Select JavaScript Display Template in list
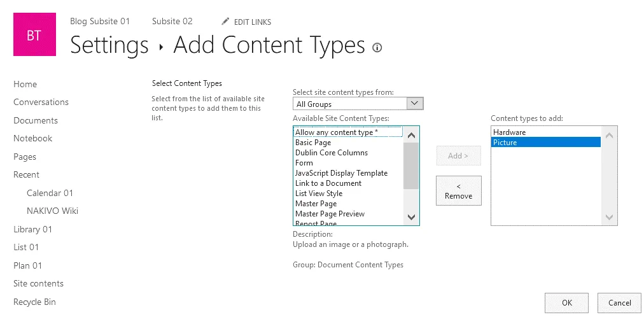 pos(341,173)
